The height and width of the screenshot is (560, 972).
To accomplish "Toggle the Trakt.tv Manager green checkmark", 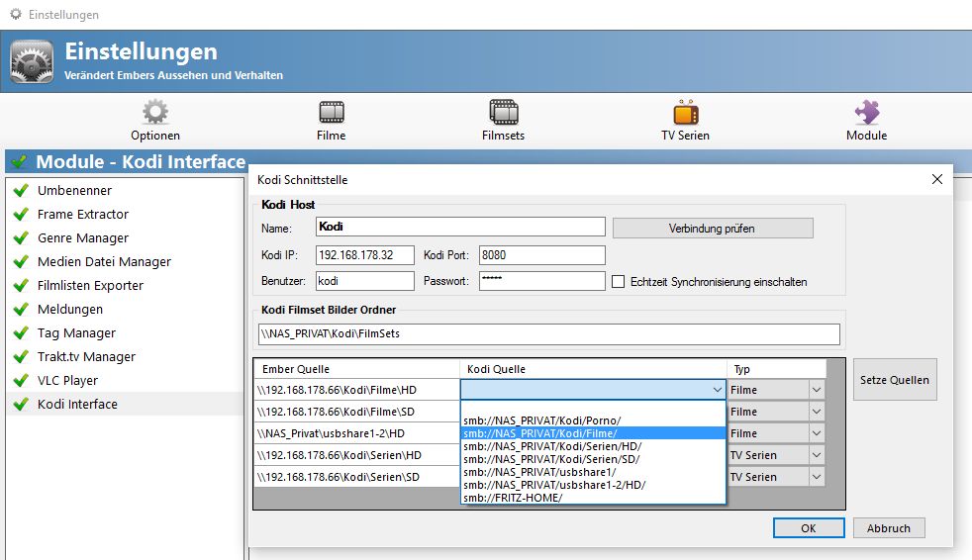I will pos(21,356).
